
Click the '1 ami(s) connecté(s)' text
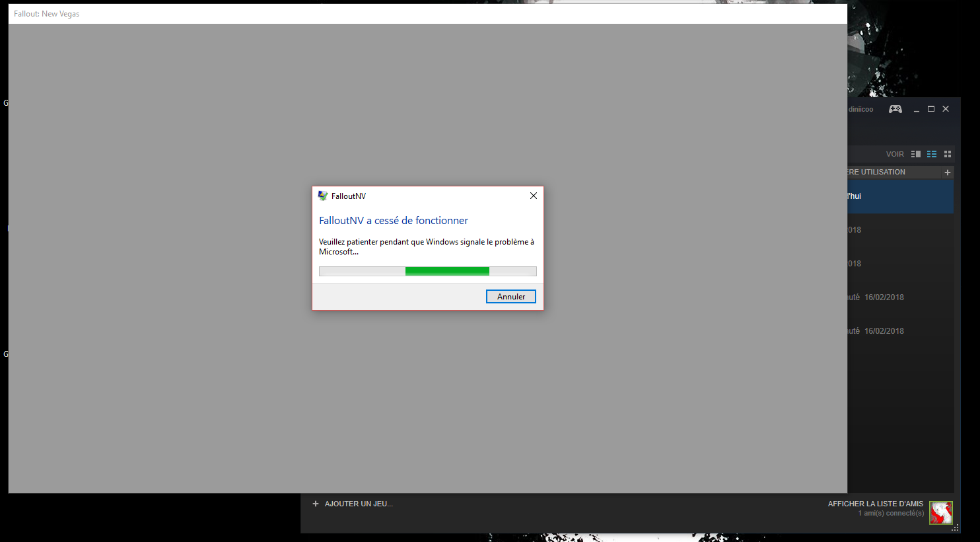pos(891,514)
